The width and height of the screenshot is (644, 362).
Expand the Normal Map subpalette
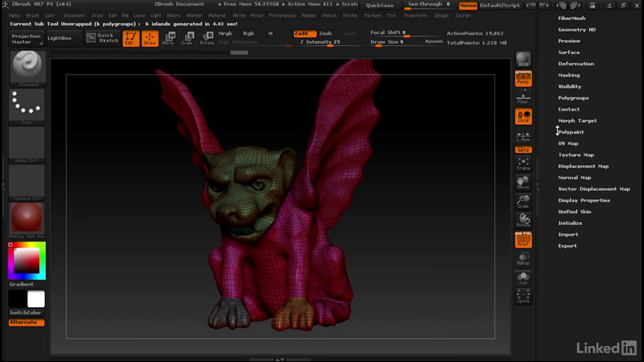(x=575, y=177)
